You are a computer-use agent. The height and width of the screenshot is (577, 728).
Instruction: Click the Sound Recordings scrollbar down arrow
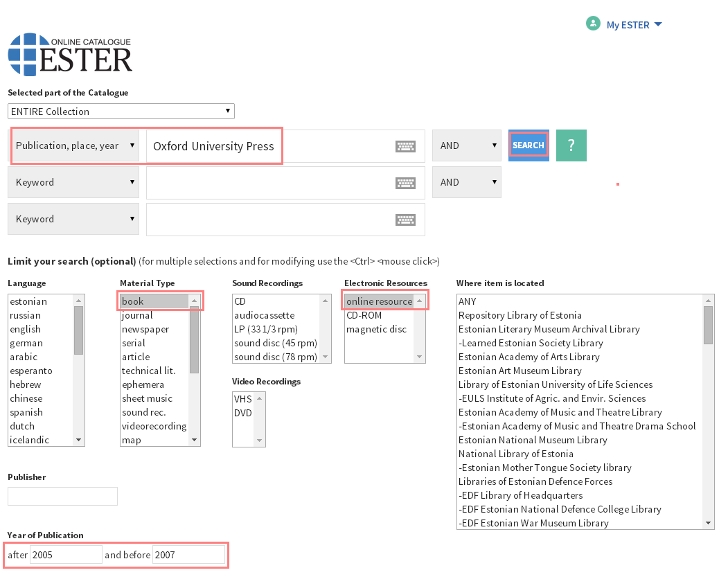tap(325, 357)
